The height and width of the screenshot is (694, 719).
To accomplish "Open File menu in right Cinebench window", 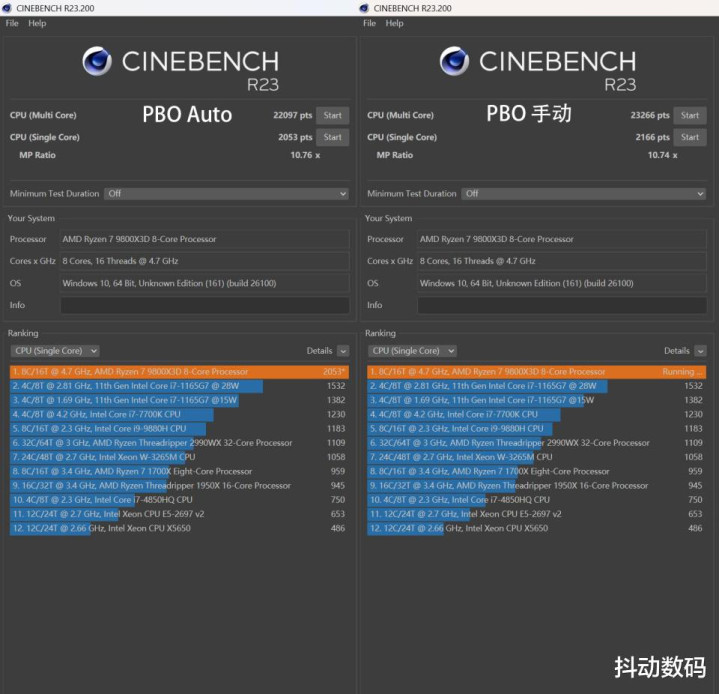I will pyautogui.click(x=369, y=23).
